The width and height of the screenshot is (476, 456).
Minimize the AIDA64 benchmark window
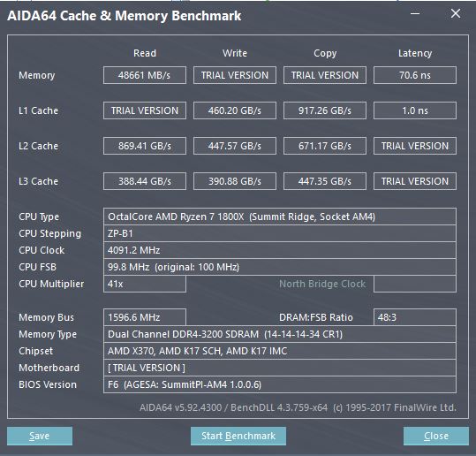[x=415, y=13]
